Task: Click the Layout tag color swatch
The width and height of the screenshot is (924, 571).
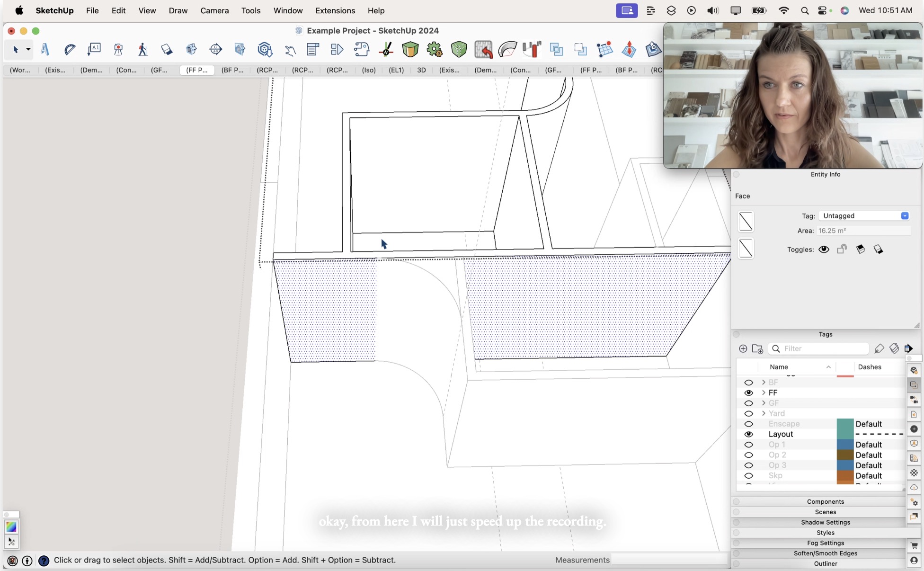Action: 844,434
